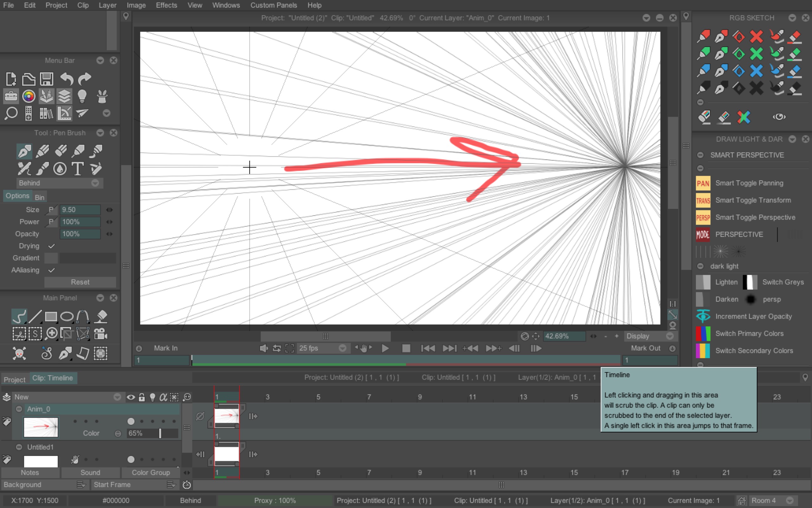Screen dimensions: 812x508
Task: Toggle preserve transparency alpha icon
Action: 163,397
